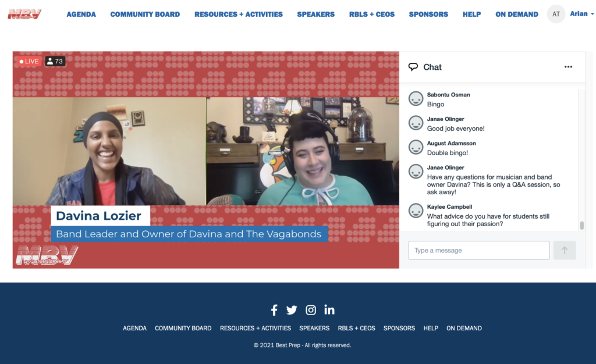Click the Speakers link in footer
This screenshot has height=364, width=596.
pyautogui.click(x=314, y=329)
